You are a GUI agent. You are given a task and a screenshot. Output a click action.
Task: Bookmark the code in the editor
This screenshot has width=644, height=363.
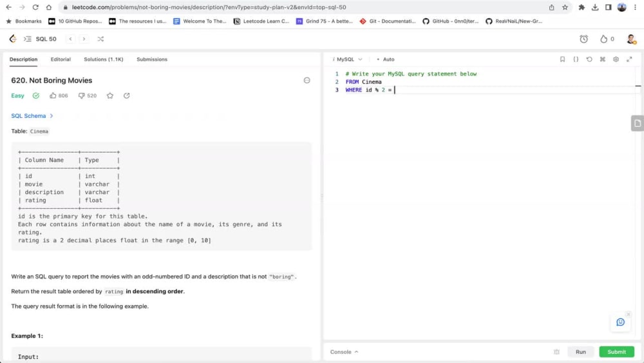pos(562,59)
